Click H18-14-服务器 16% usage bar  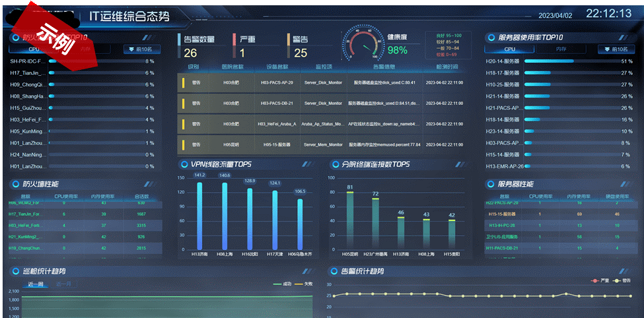pyautogui.click(x=573, y=120)
